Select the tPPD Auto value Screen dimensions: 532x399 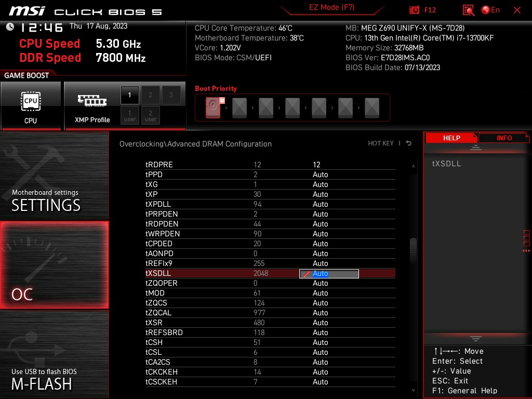320,175
